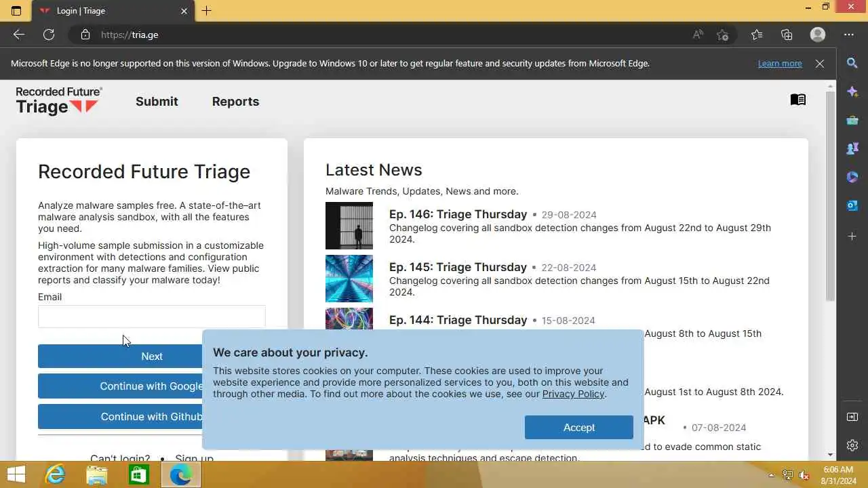This screenshot has width=868, height=488.
Task: Open the Reports menu item
Action: click(x=235, y=101)
